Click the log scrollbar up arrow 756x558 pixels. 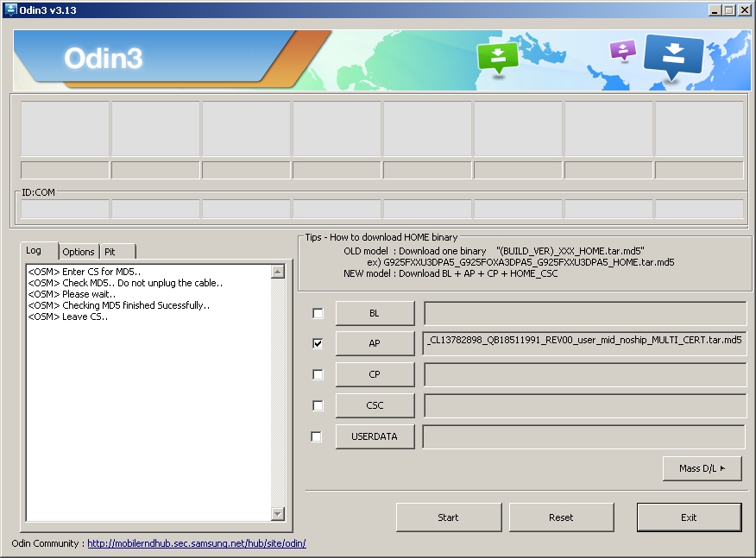click(278, 272)
